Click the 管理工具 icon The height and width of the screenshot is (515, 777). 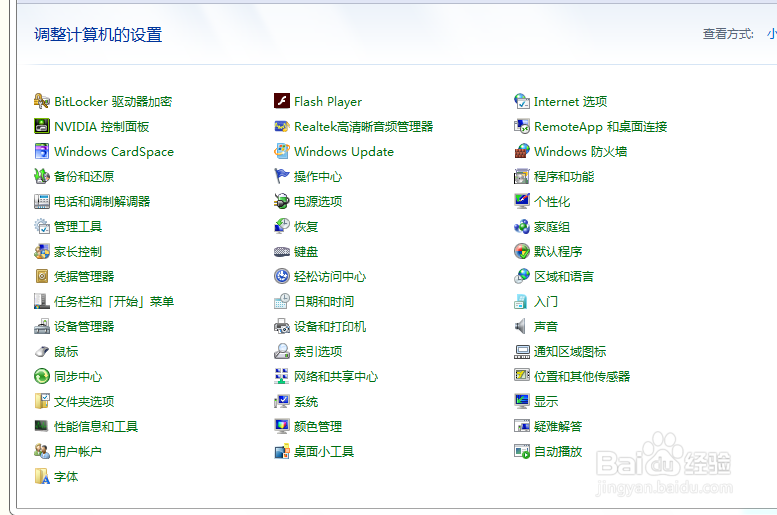(42, 226)
